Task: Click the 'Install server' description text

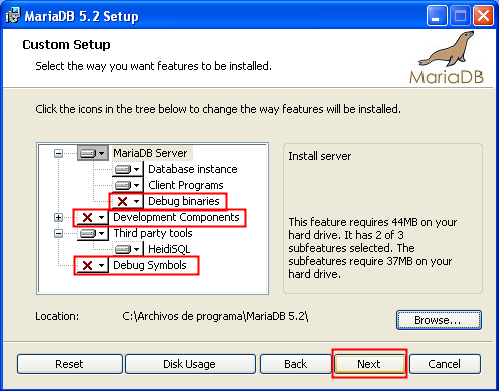Action: pos(320,156)
